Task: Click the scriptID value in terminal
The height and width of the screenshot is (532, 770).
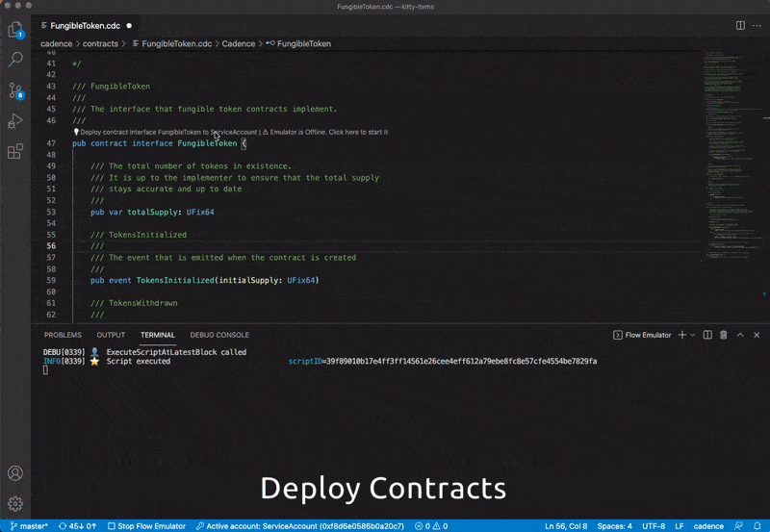Action: click(x=460, y=361)
